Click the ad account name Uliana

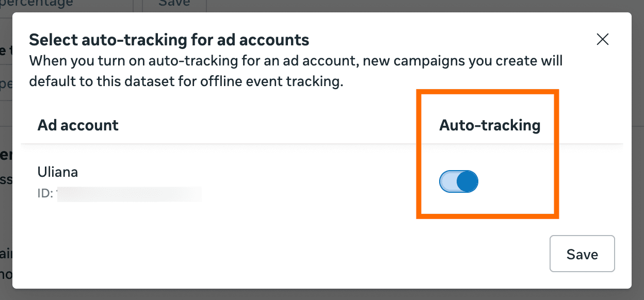tap(57, 172)
